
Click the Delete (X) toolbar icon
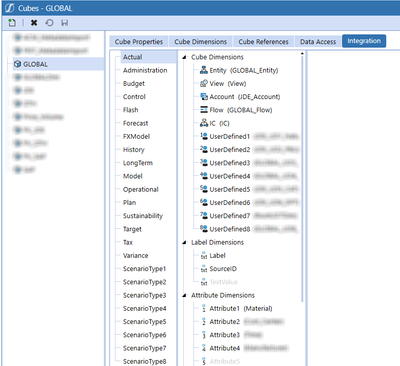pyautogui.click(x=34, y=23)
